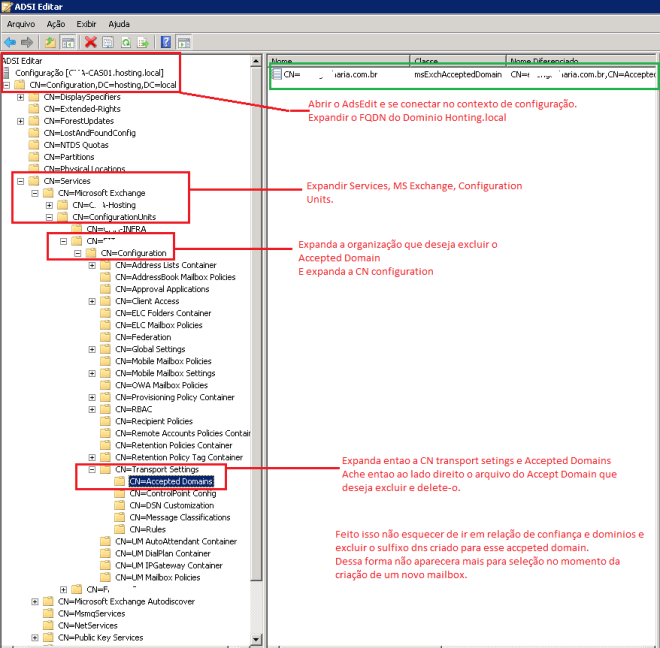
Task: Click tree pane scrollbar down arrow
Action: pos(256,641)
